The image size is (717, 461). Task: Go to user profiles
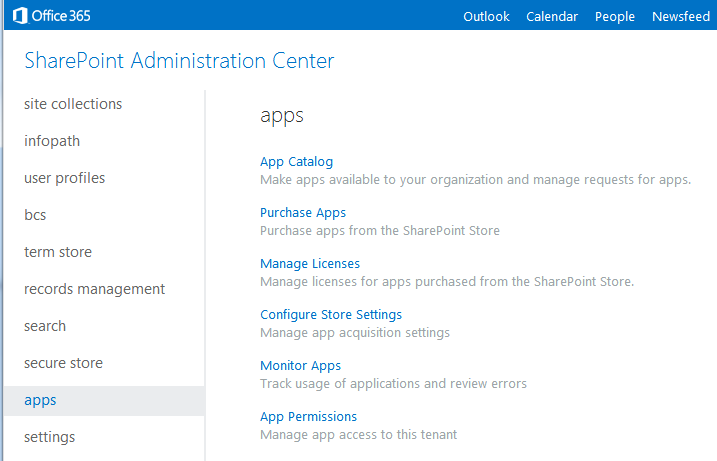64,178
